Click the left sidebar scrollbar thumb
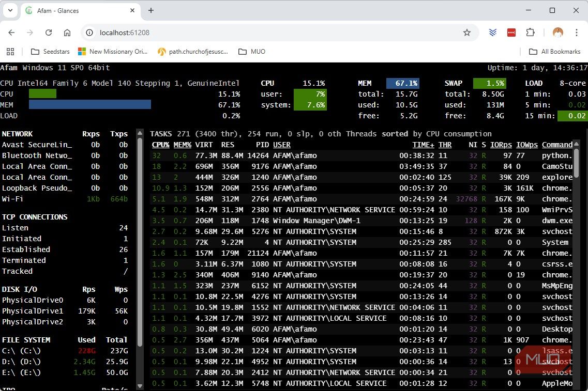 [140, 242]
